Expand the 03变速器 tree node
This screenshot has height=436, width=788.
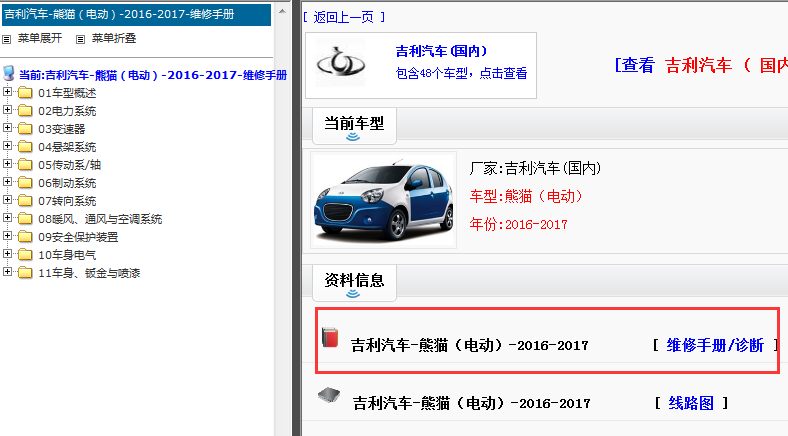pos(7,128)
